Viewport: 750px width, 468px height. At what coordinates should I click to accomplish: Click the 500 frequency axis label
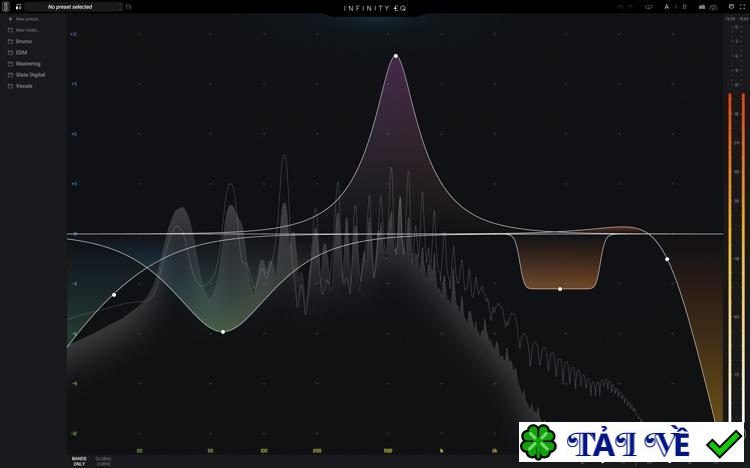click(388, 451)
